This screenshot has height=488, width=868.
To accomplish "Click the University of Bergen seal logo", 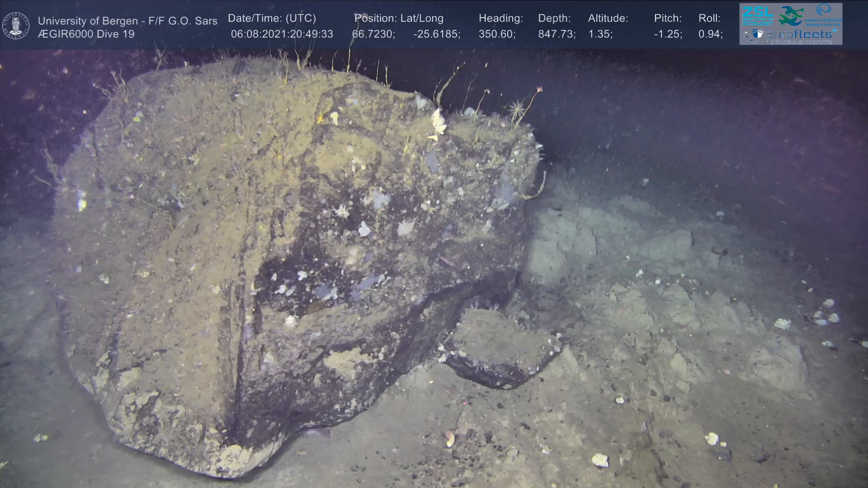I will (x=16, y=25).
